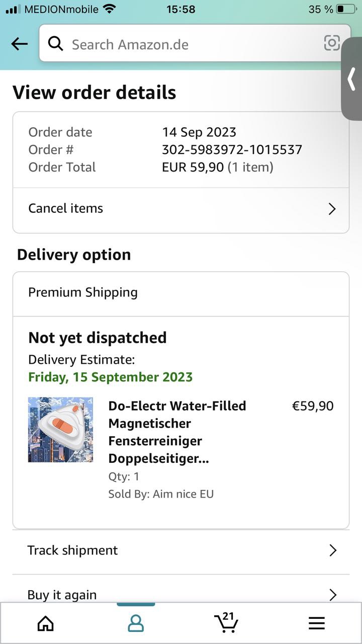Expand Track shipment chevron
This screenshot has height=644, width=362.
[x=332, y=550]
